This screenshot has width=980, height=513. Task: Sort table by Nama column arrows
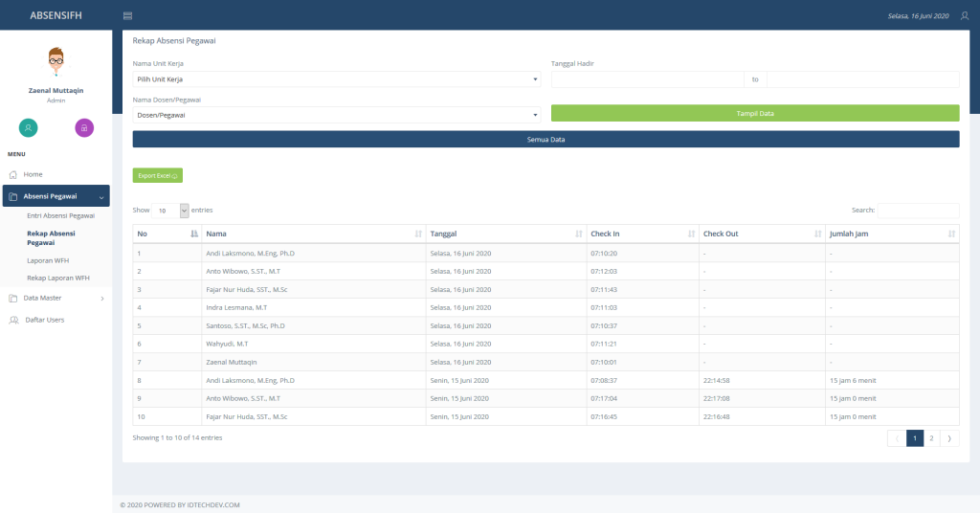pos(418,234)
